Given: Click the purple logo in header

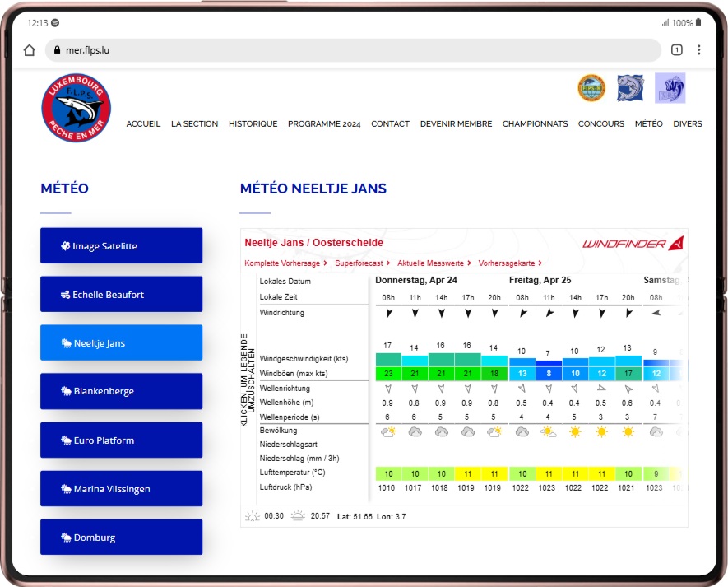Looking at the screenshot, I should [670, 87].
